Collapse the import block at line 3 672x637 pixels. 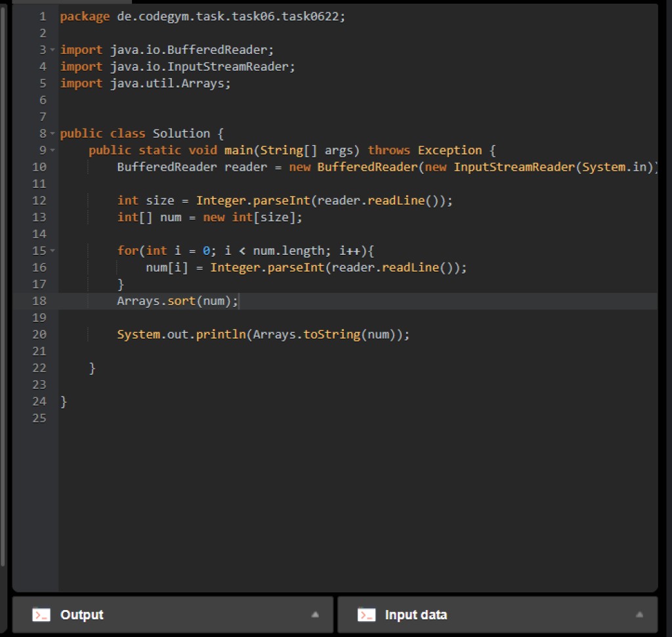(52, 50)
